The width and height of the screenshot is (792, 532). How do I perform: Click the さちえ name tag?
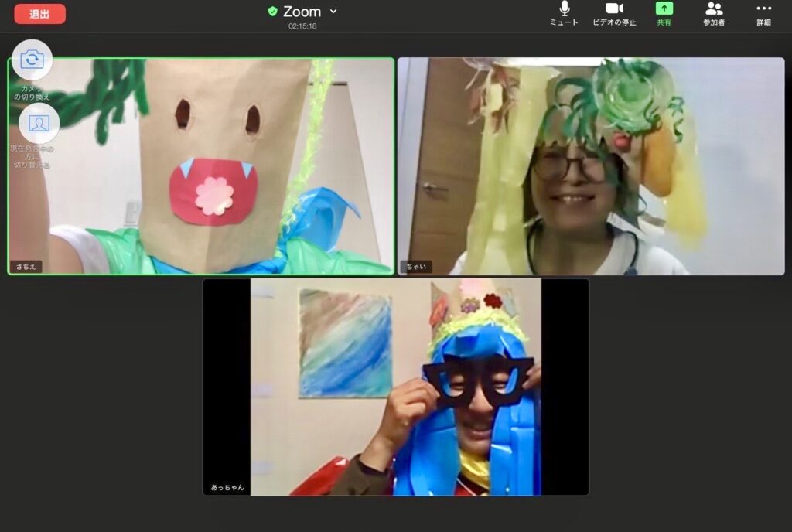coord(26,267)
